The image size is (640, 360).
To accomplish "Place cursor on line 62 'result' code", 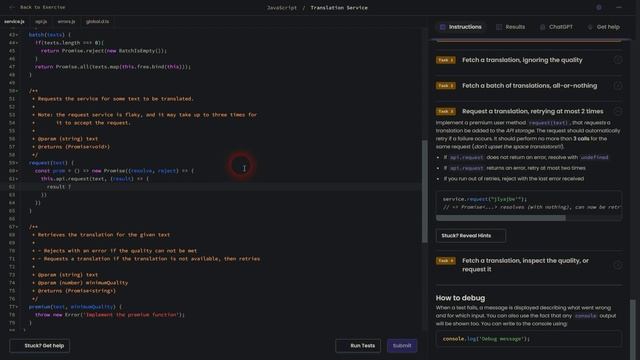I will tap(59, 187).
